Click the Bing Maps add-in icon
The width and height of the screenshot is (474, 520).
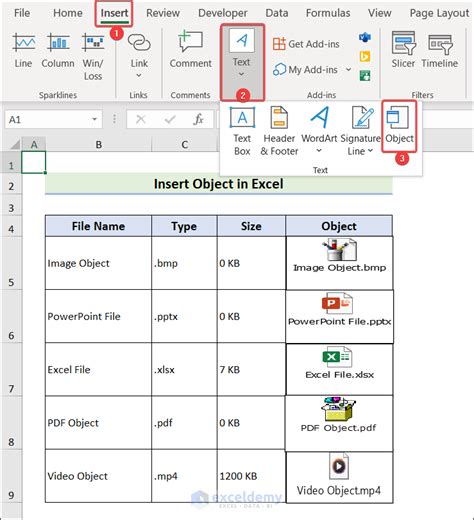[365, 57]
